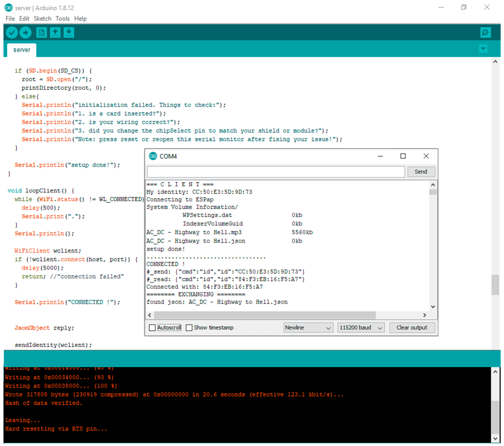
Task: Click the serial monitor horizontal scrollbar
Action: coord(265,315)
